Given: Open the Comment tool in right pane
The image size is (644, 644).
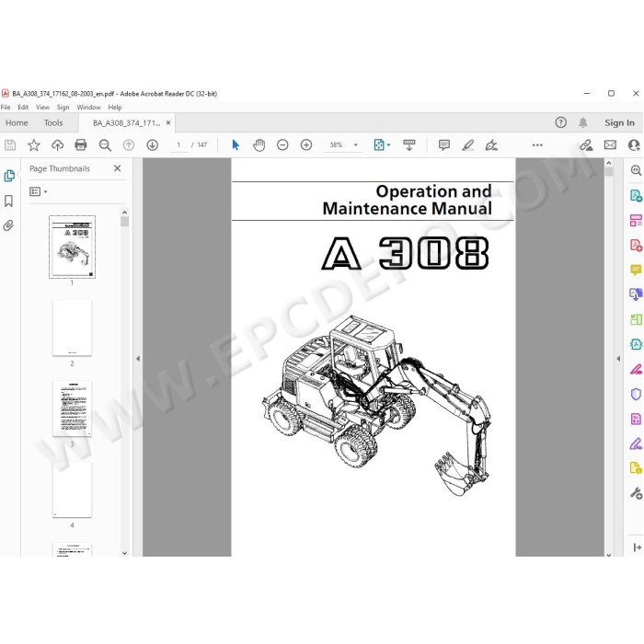Looking at the screenshot, I should coord(636,270).
